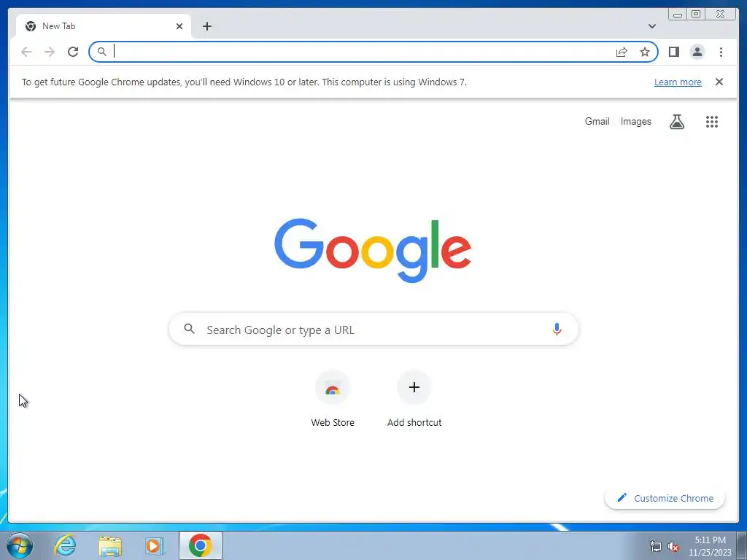Screen dimensions: 747x560
Task: Reload the current page
Action: pos(73,52)
